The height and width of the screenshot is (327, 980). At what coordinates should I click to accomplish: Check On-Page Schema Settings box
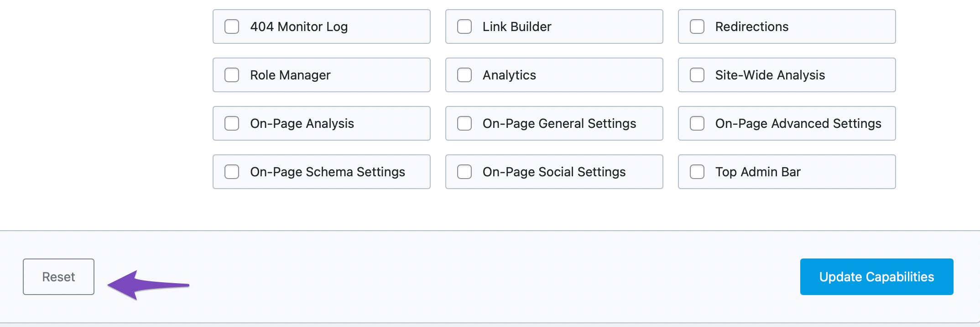coord(232,172)
